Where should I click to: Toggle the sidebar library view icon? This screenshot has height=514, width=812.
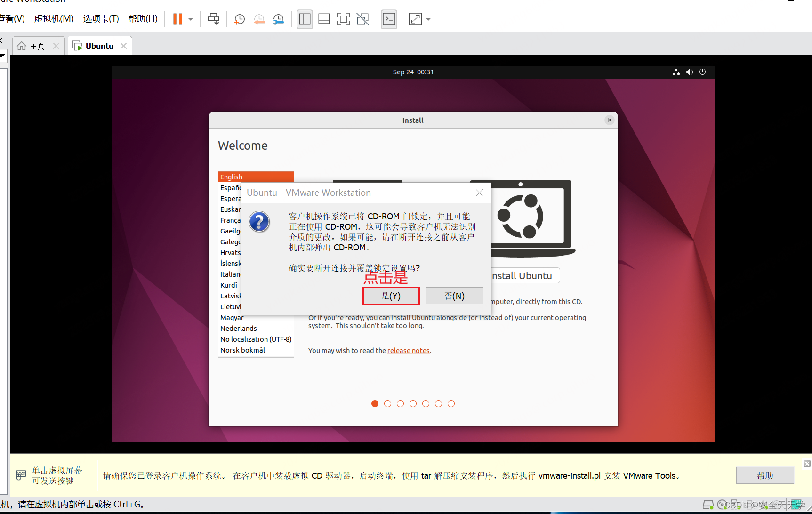tap(305, 19)
